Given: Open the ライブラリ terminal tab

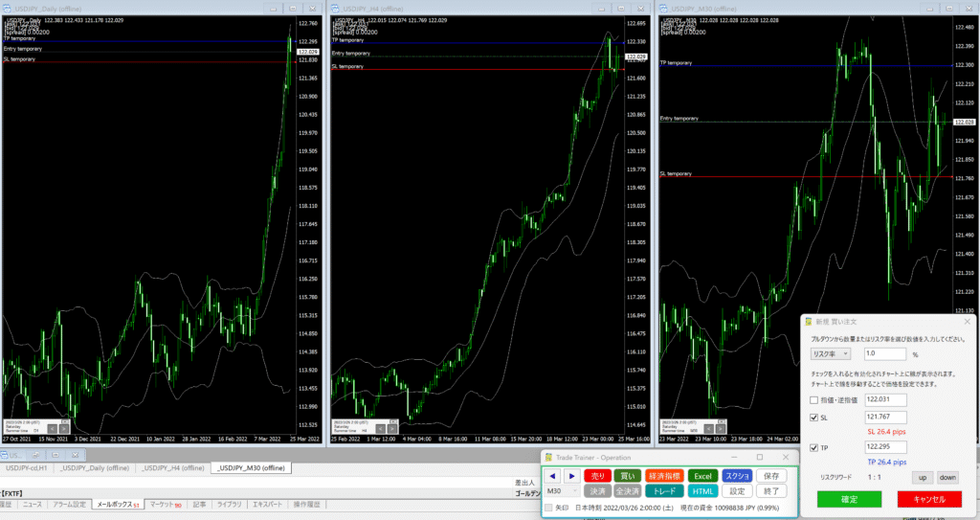Looking at the screenshot, I should (x=230, y=505).
